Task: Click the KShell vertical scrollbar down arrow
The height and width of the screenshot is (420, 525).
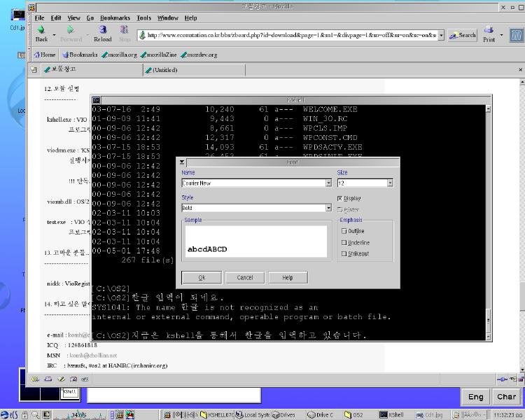Action: click(x=488, y=337)
